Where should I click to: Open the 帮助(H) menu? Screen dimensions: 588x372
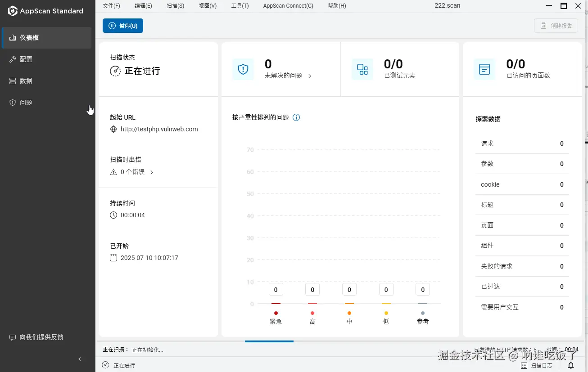pyautogui.click(x=337, y=6)
